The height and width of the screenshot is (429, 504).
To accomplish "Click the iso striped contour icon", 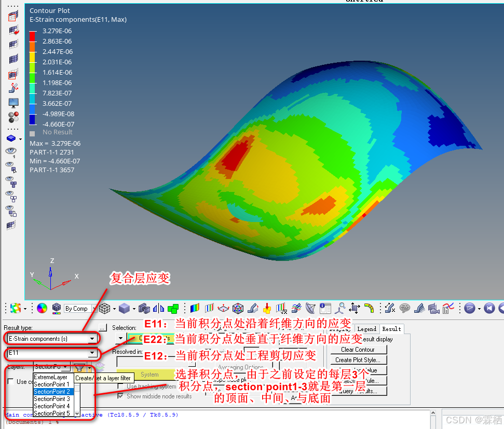I will [209, 308].
